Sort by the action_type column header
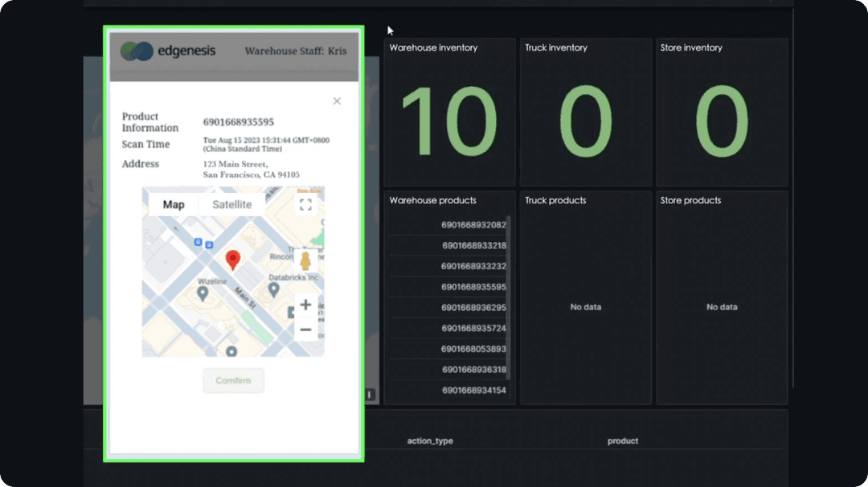Screen dimensions: 868x487 [431, 441]
